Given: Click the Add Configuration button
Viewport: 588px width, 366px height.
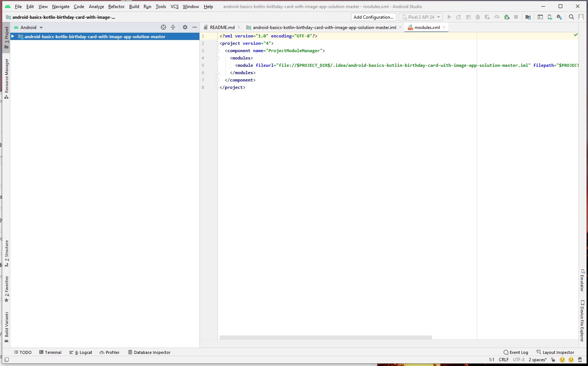Looking at the screenshot, I should (373, 17).
